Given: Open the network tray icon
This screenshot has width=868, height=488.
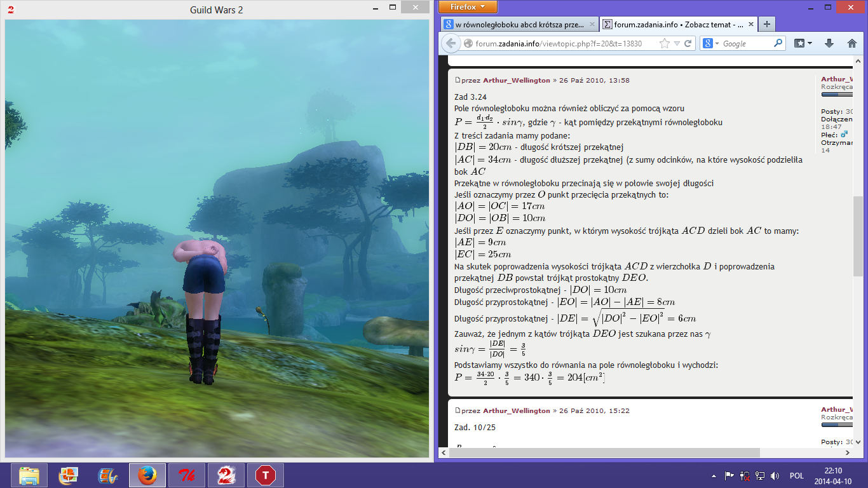Looking at the screenshot, I should tap(760, 475).
